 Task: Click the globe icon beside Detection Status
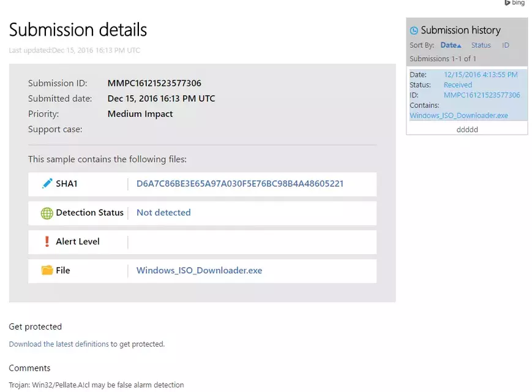[x=47, y=213]
